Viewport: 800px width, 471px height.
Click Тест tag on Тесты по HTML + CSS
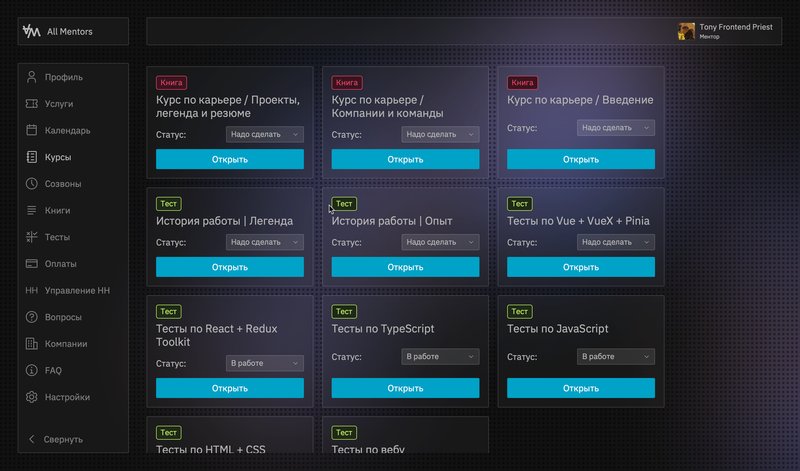pos(168,432)
